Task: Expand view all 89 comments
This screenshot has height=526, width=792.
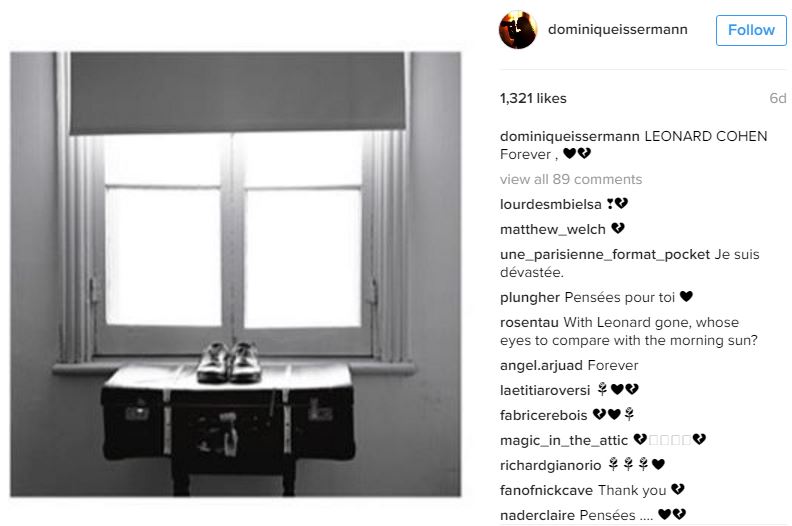Action: point(571,179)
